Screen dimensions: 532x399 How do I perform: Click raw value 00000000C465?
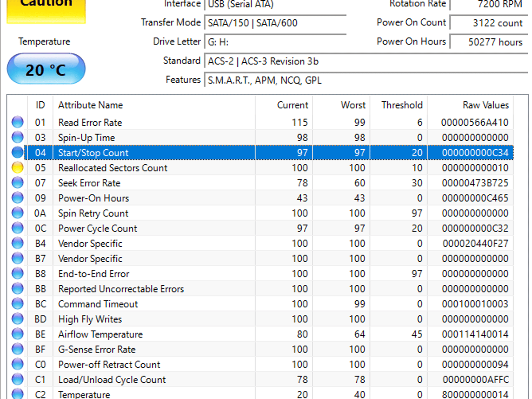pos(475,198)
